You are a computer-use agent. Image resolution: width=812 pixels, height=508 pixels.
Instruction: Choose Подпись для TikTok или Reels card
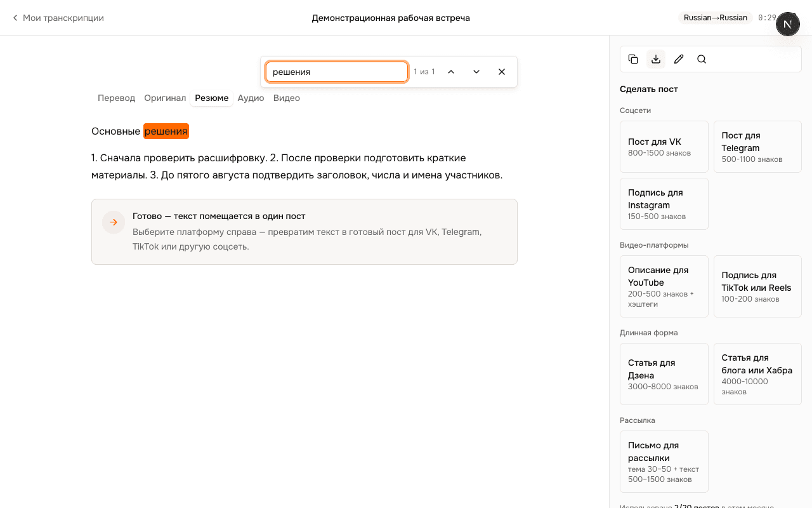[757, 286]
